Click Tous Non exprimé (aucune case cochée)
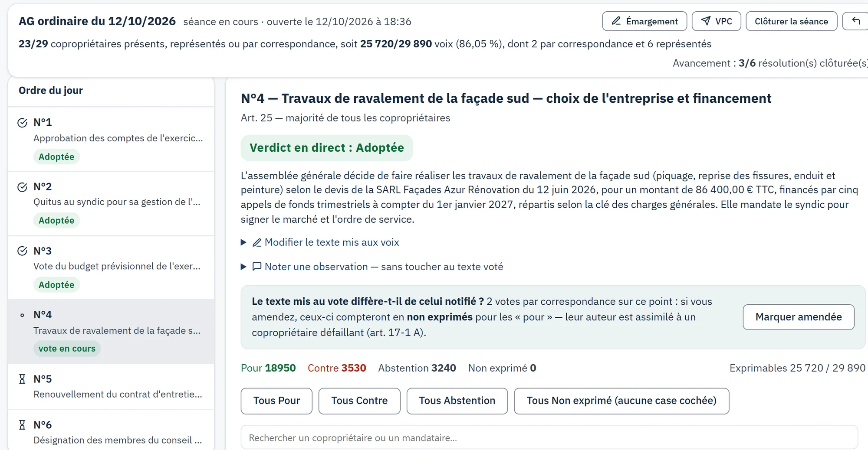Screen dimensions: 868x450 point(621,401)
